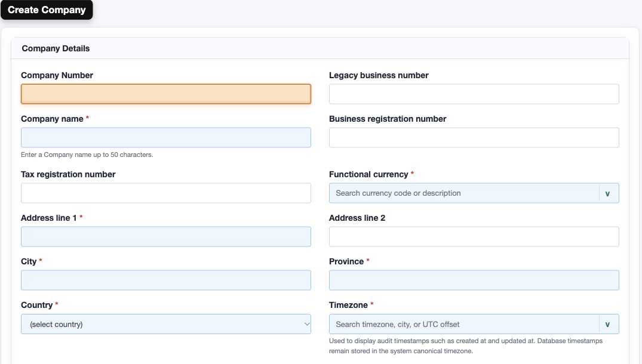Click the Timezone search box

click(x=464, y=324)
